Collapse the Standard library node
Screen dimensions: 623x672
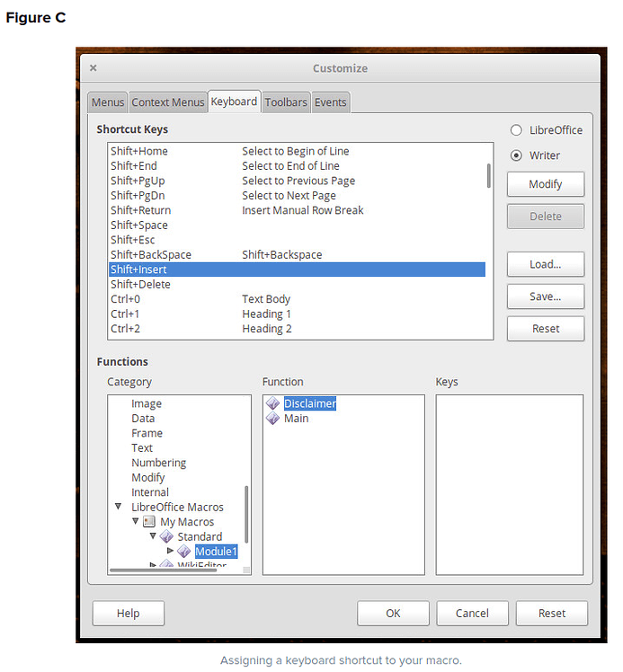click(153, 535)
